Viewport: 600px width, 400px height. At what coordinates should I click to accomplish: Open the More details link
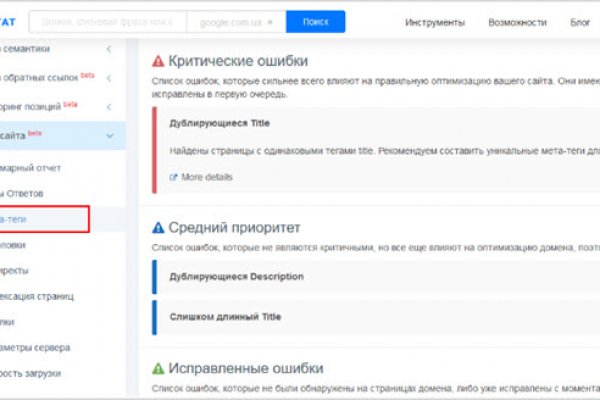(x=207, y=177)
